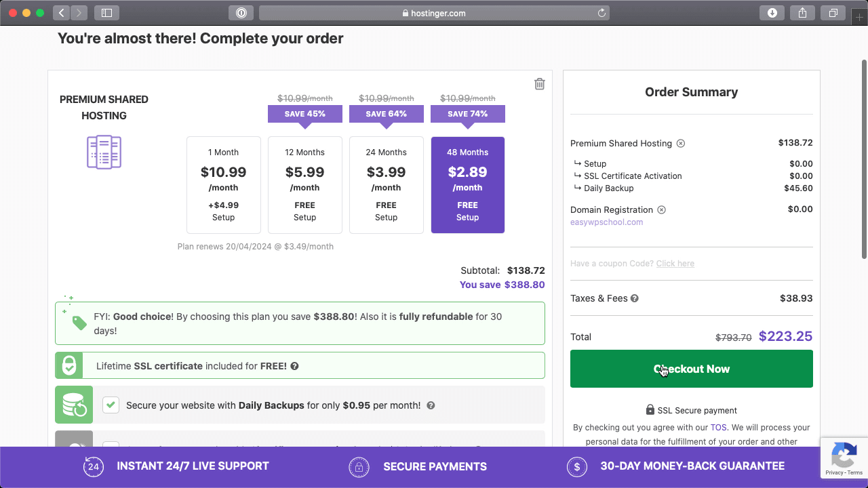Click the 24/7 live support clock icon
This screenshot has height=488, width=868.
94,466
